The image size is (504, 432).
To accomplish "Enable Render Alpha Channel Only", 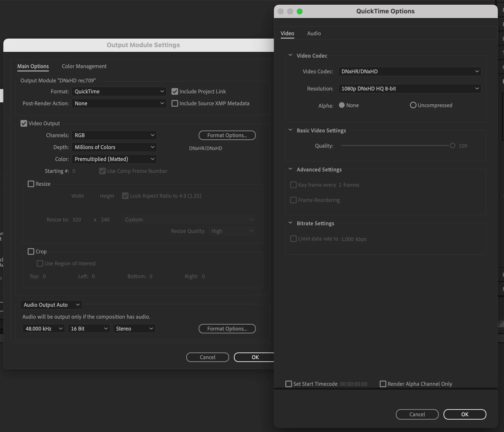I will point(383,384).
